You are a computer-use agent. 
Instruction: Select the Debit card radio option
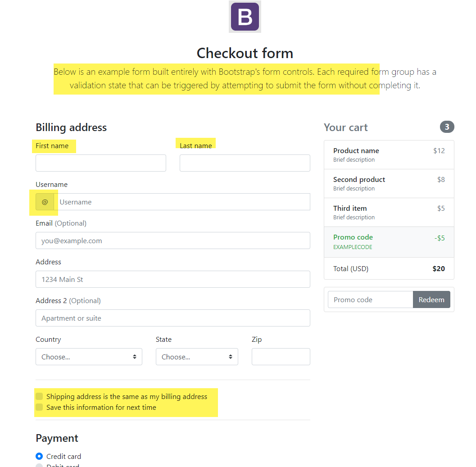point(39,466)
